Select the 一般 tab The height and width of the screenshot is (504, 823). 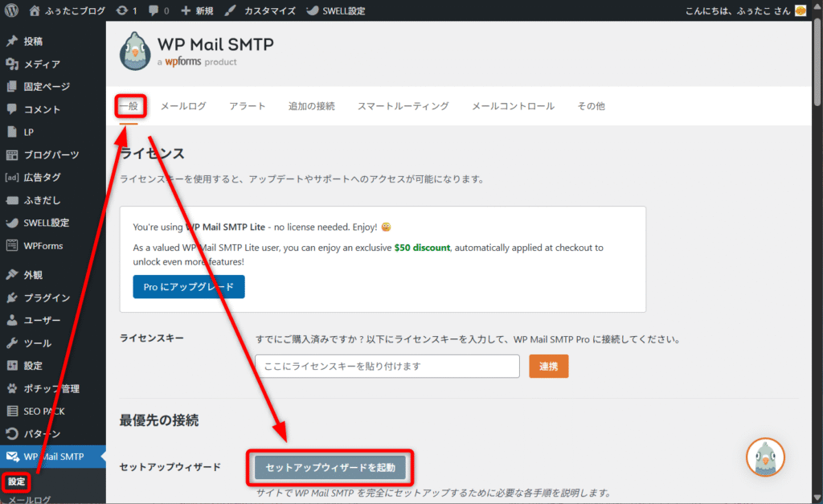[129, 106]
